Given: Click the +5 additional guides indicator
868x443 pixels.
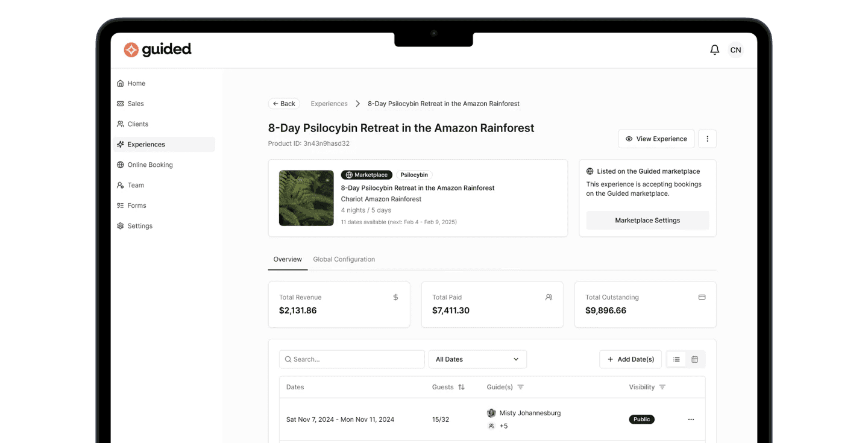Looking at the screenshot, I should (x=498, y=426).
